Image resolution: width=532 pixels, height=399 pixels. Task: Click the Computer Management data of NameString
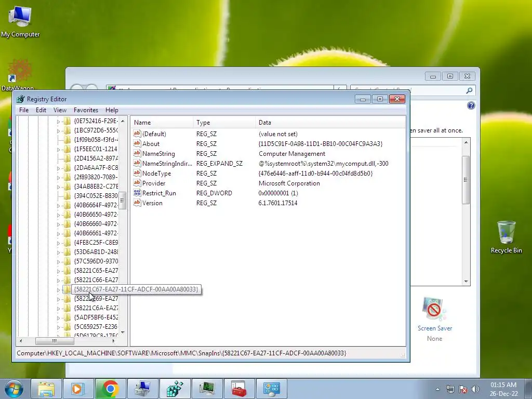click(x=292, y=154)
